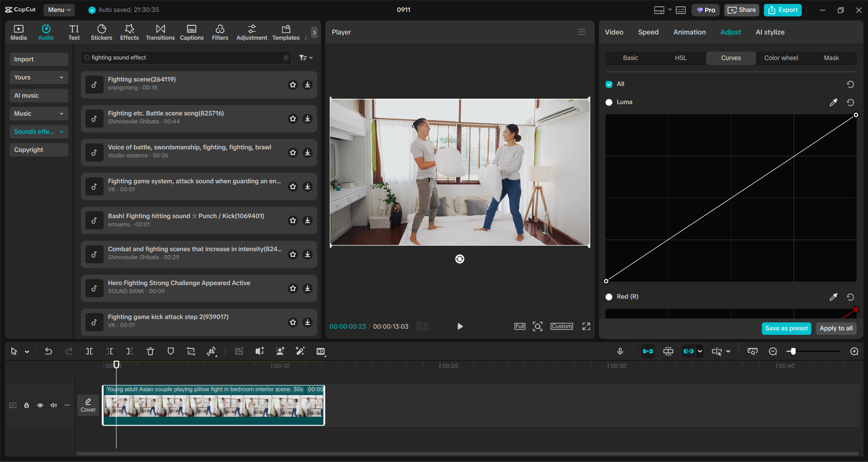Screen dimensions: 868x462
Task: Click the Apply to all button
Action: 835,328
